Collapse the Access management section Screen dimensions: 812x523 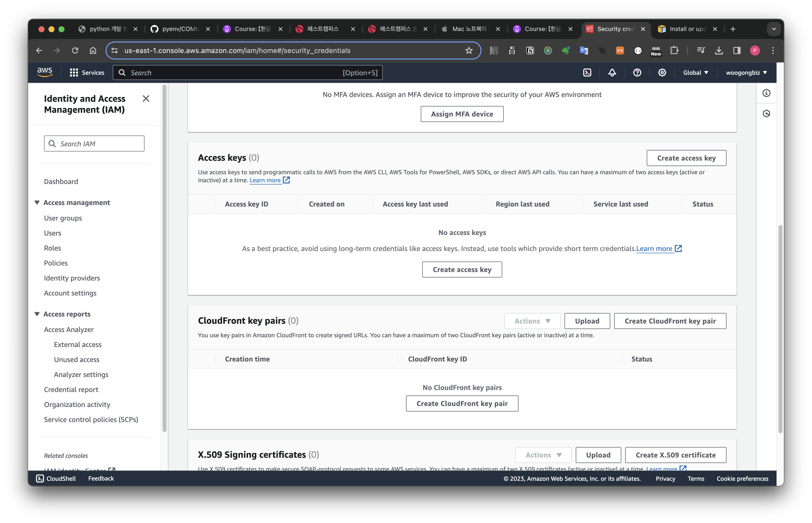(x=37, y=202)
